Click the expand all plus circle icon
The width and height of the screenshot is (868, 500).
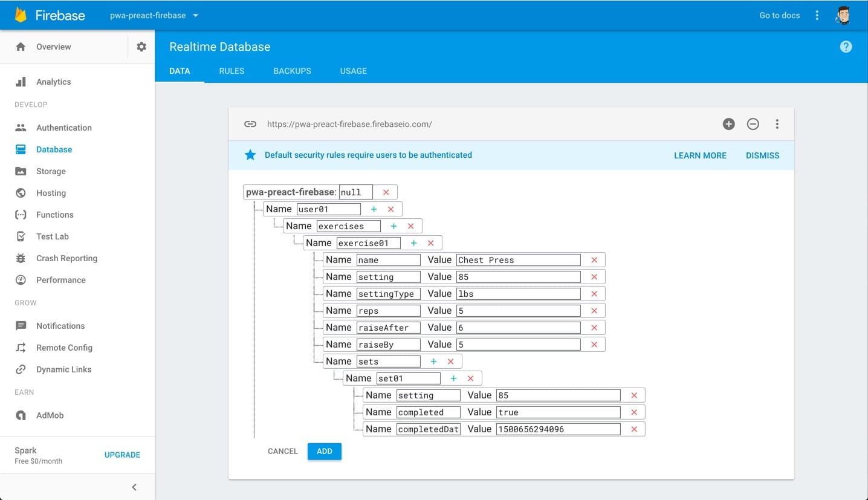729,124
